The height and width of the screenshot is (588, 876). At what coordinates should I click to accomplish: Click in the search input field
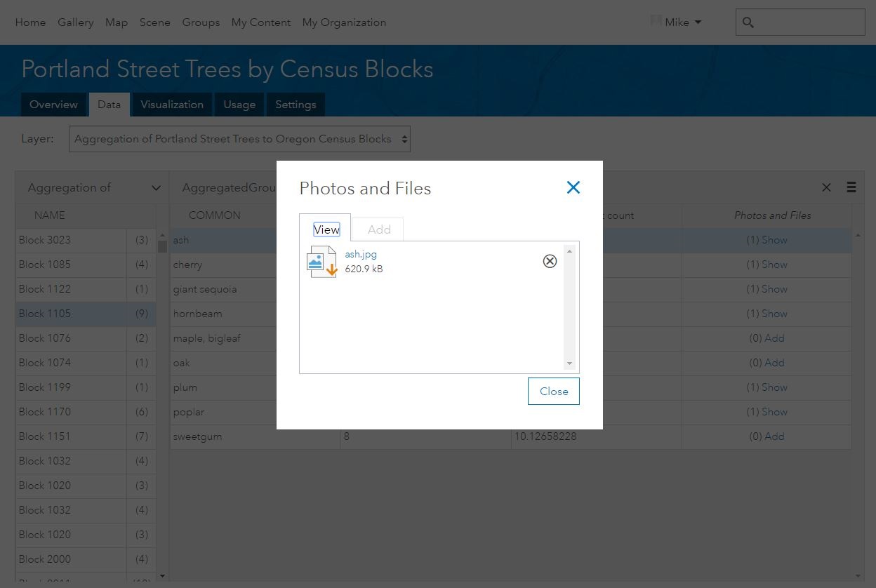(x=810, y=22)
